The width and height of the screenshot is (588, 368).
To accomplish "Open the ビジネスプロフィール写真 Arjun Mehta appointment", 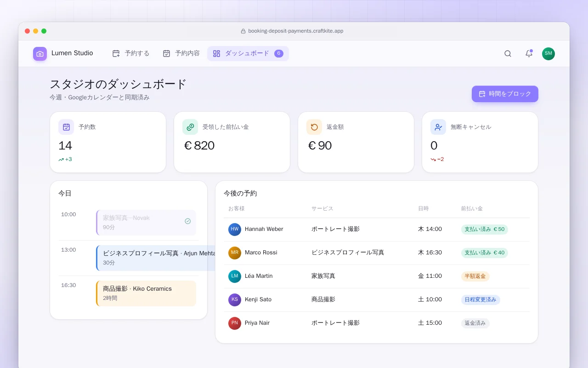I will click(x=156, y=258).
